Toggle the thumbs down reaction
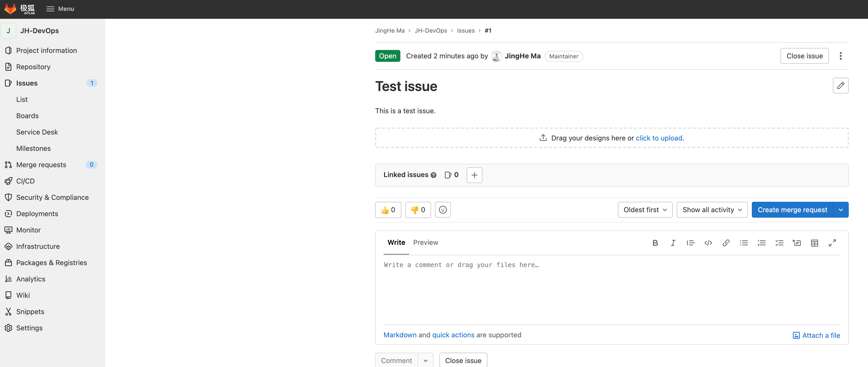 pyautogui.click(x=418, y=210)
